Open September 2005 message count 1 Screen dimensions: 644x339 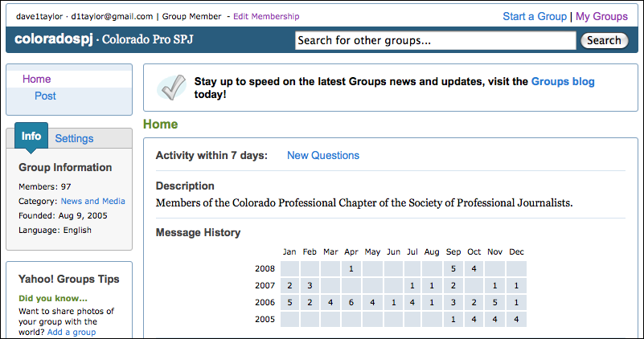pyautogui.click(x=453, y=319)
